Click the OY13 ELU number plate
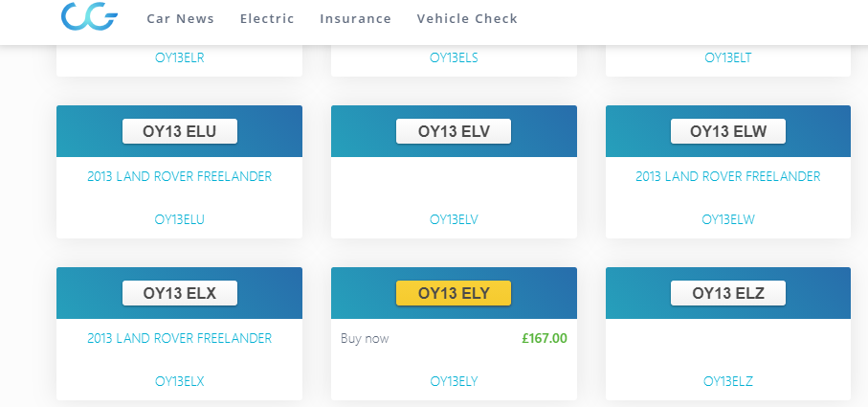This screenshot has width=868, height=407. point(179,131)
